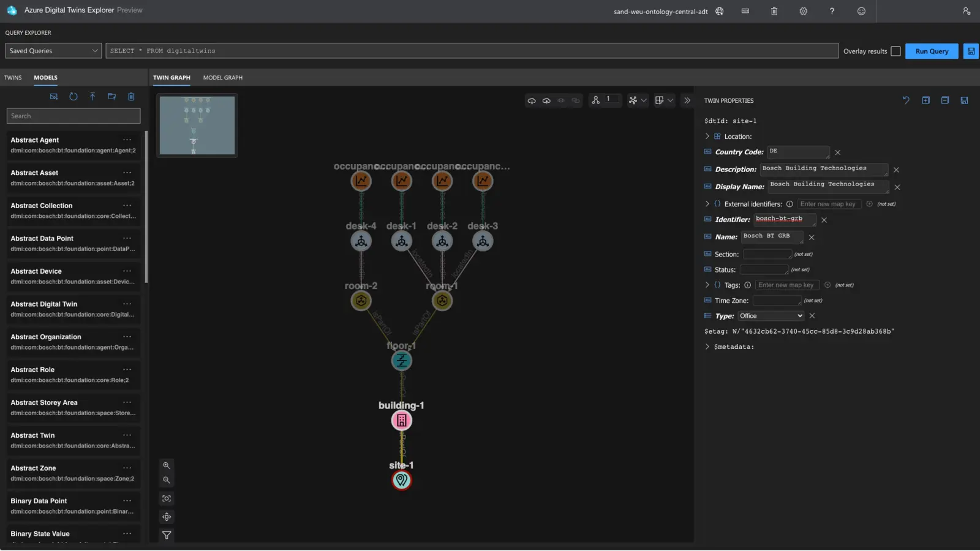Collapse the twin graph side panel arrows
The width and height of the screenshot is (980, 551).
(687, 100)
